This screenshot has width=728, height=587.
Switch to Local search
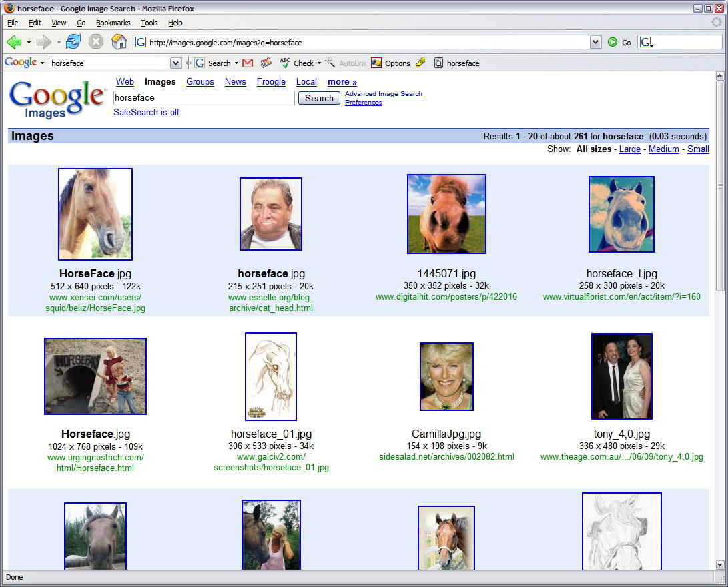tap(306, 81)
